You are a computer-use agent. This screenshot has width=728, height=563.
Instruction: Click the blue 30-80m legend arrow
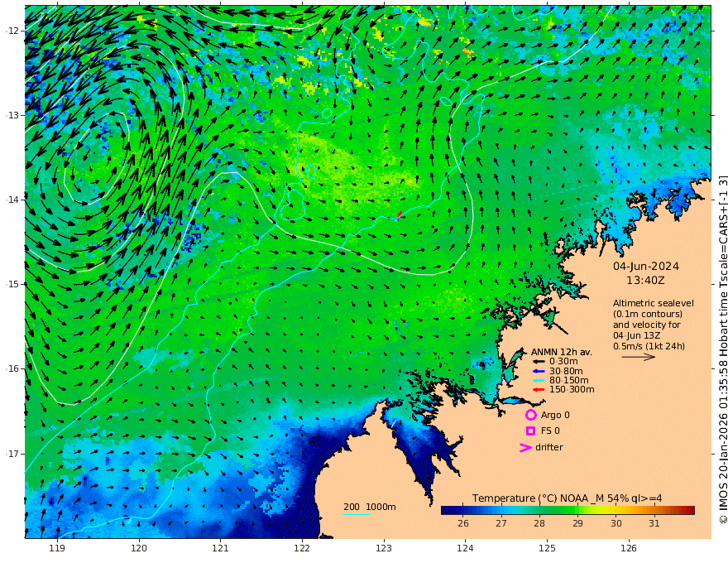[539, 371]
